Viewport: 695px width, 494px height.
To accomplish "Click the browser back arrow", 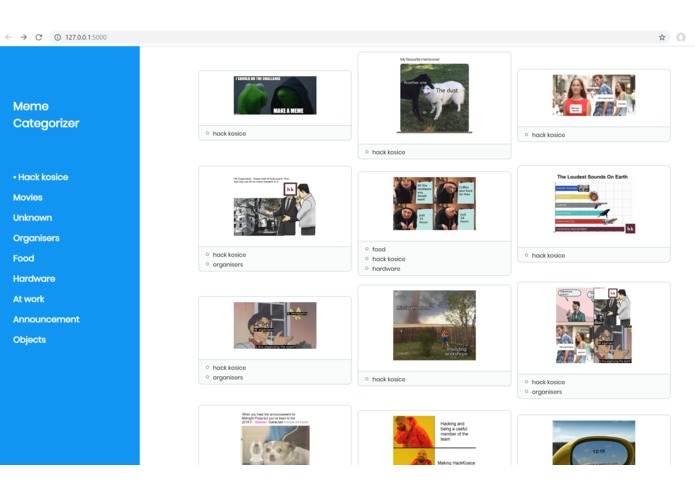I will (x=8, y=37).
